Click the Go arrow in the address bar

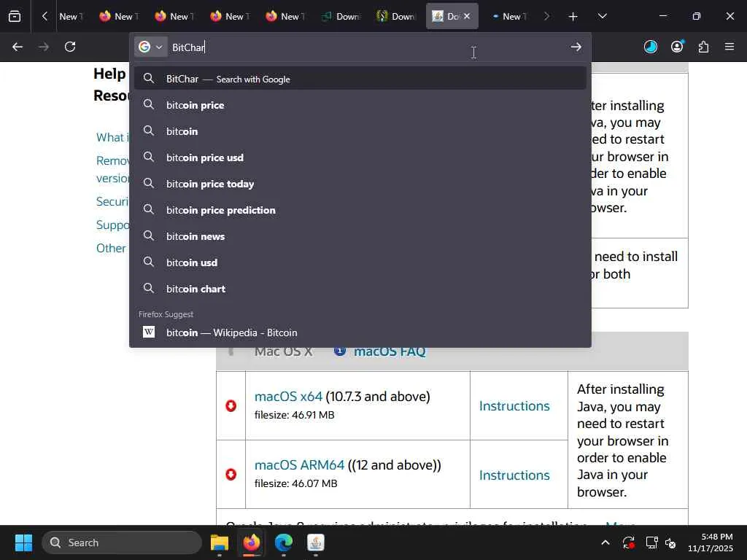576,47
